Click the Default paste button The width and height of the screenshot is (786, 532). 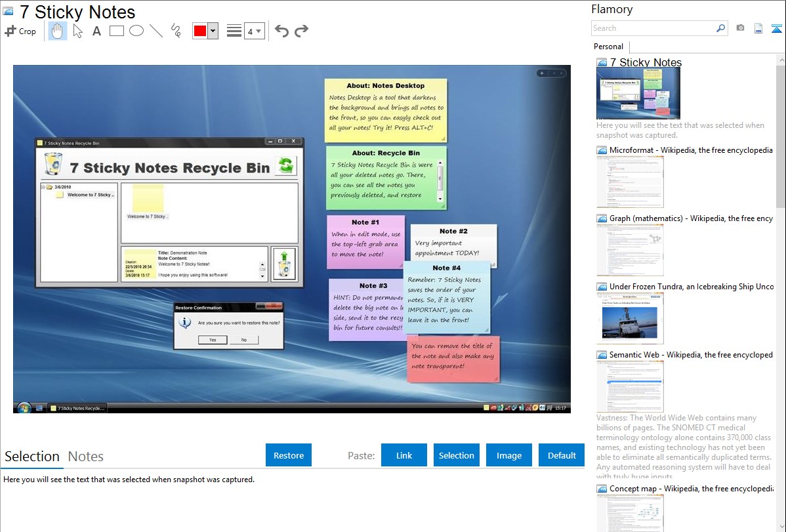562,455
